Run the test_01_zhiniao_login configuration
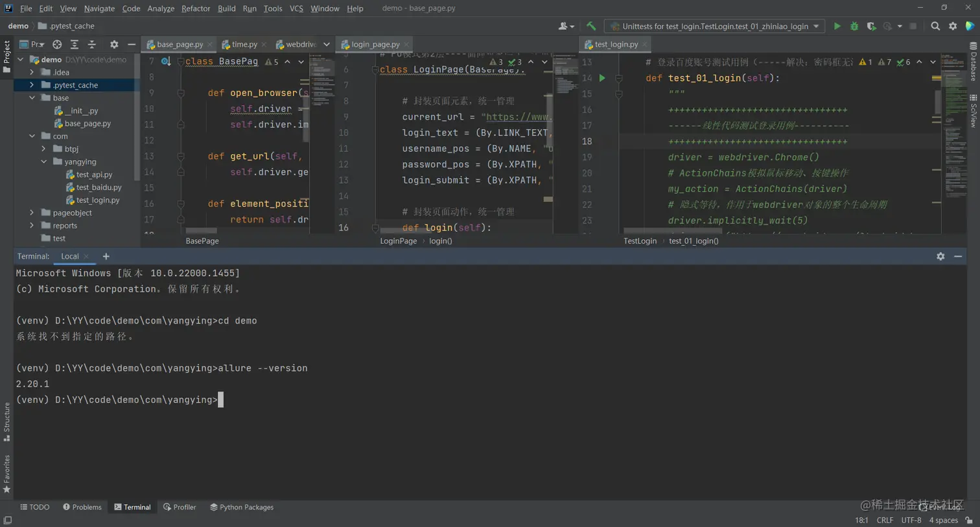This screenshot has height=527, width=980. [836, 26]
